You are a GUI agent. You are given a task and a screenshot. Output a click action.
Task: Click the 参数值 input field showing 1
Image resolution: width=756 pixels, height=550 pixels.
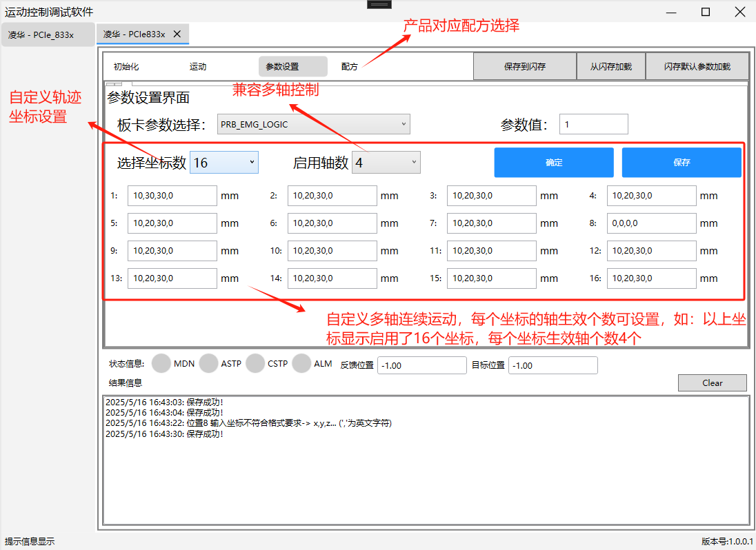tap(594, 124)
